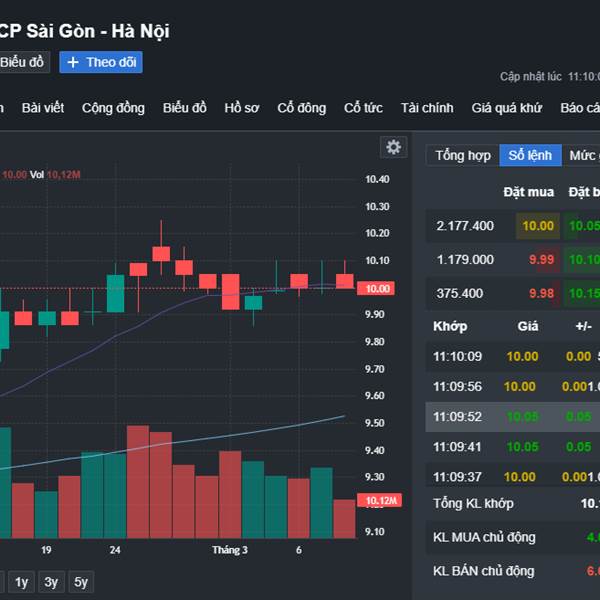600x600 pixels.
Task: Open the Cổ tức tab
Action: (x=363, y=108)
